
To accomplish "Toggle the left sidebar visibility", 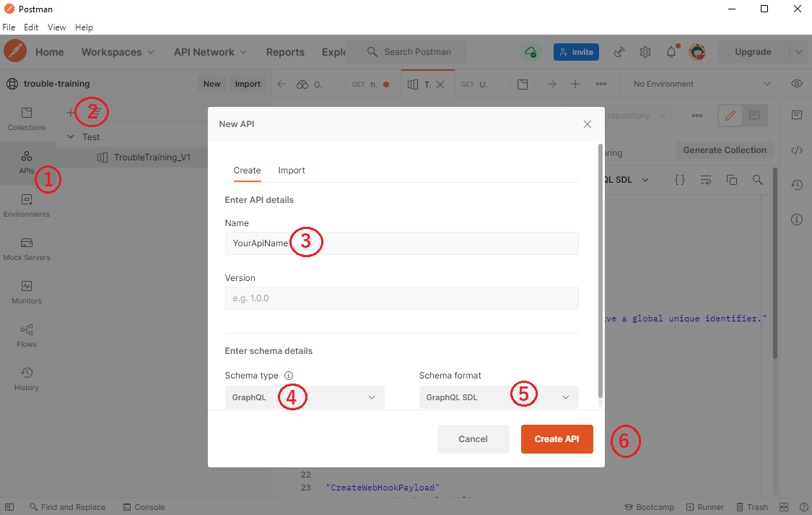I will (9, 506).
